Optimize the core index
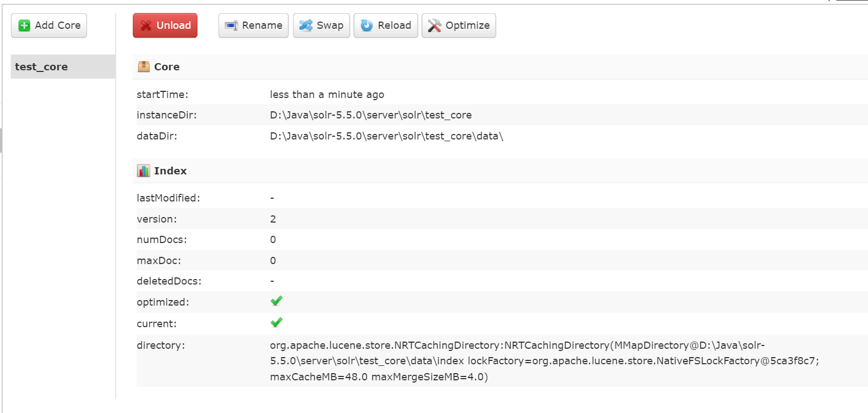868x413 pixels. [x=459, y=25]
